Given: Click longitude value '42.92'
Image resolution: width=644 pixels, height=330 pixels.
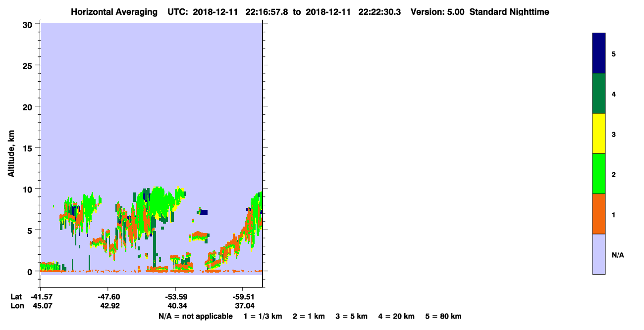Looking at the screenshot, I should (109, 306).
